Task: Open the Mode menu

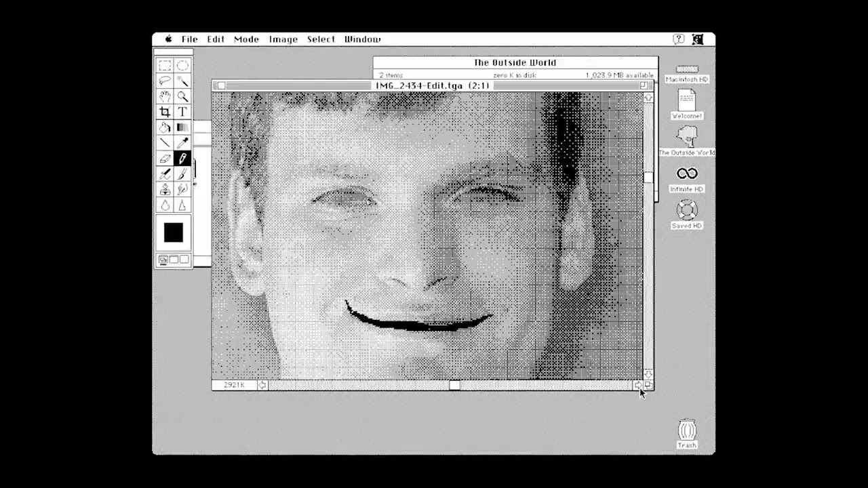Action: [x=246, y=39]
